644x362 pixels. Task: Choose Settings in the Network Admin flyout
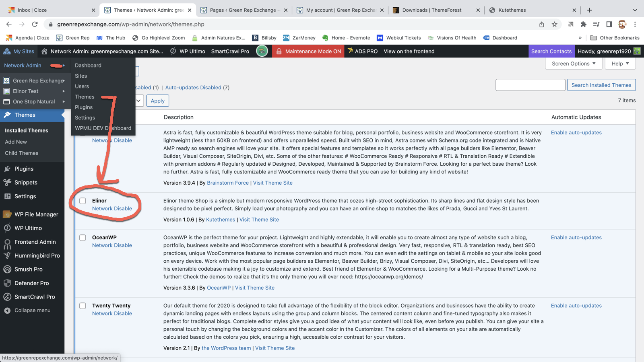pyautogui.click(x=85, y=117)
